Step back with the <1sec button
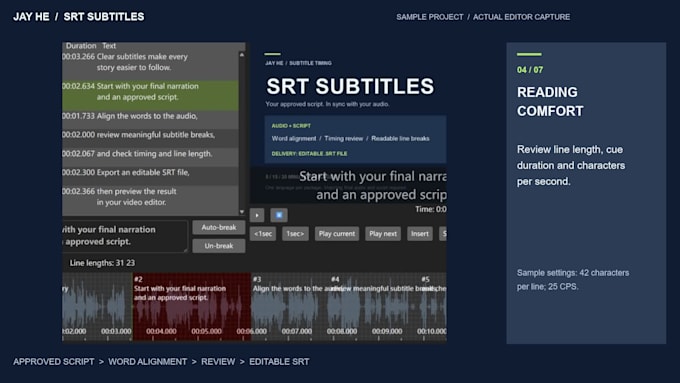680x383 pixels. 263,234
